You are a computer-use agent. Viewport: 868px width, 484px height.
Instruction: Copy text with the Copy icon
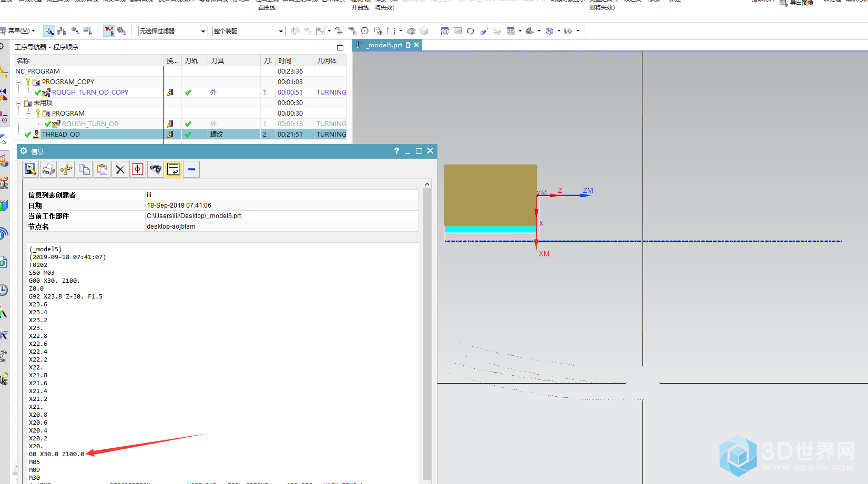pyautogui.click(x=84, y=169)
